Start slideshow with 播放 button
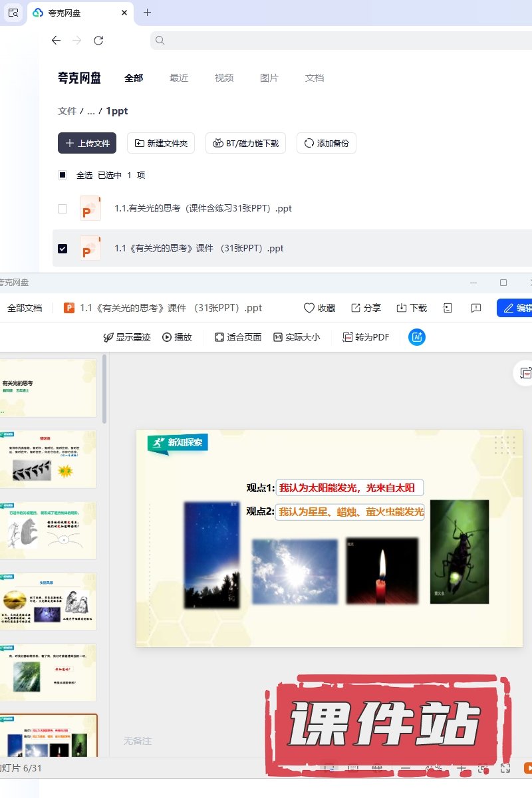Viewport: 532px width, 798px height. pyautogui.click(x=177, y=337)
